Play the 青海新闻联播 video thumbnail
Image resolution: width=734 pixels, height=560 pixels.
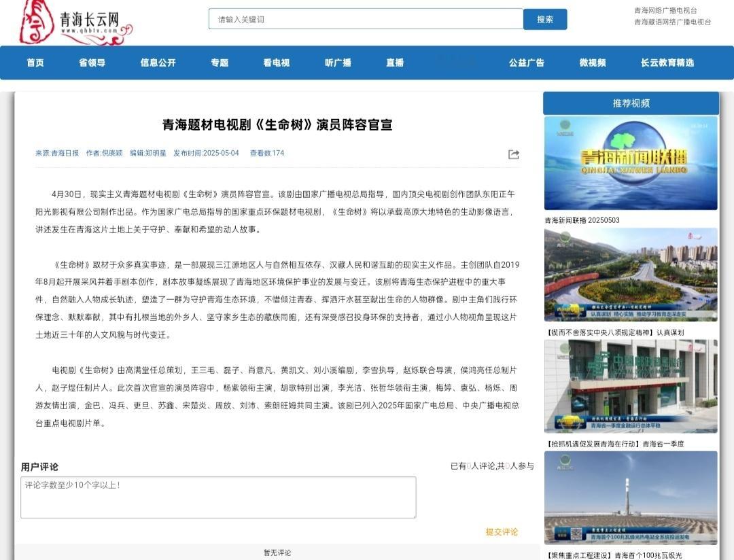pos(631,163)
